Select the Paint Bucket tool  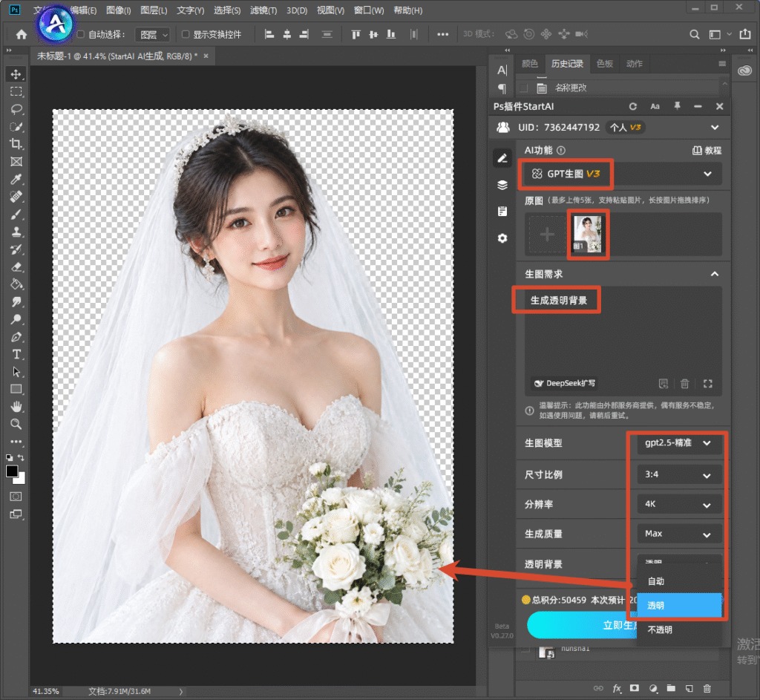pos(16,284)
